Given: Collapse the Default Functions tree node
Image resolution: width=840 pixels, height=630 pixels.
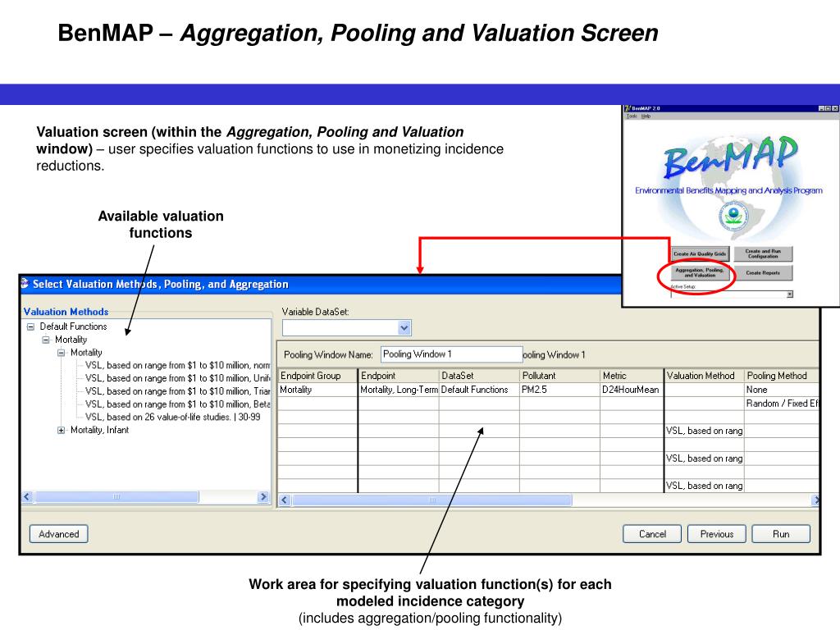Looking at the screenshot, I should (30, 326).
